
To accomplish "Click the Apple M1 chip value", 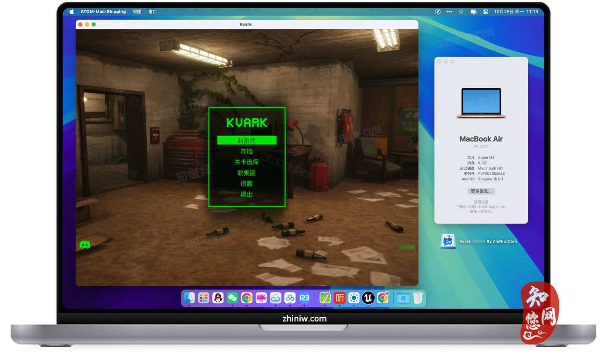I will (x=486, y=157).
